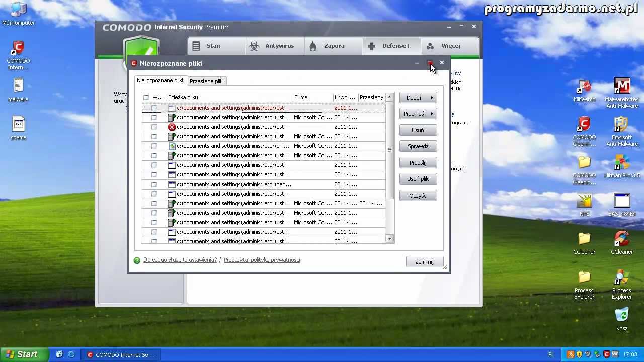This screenshot has height=362, width=644.
Task: Open the Przenieś dropdown button
Action: pos(418,114)
